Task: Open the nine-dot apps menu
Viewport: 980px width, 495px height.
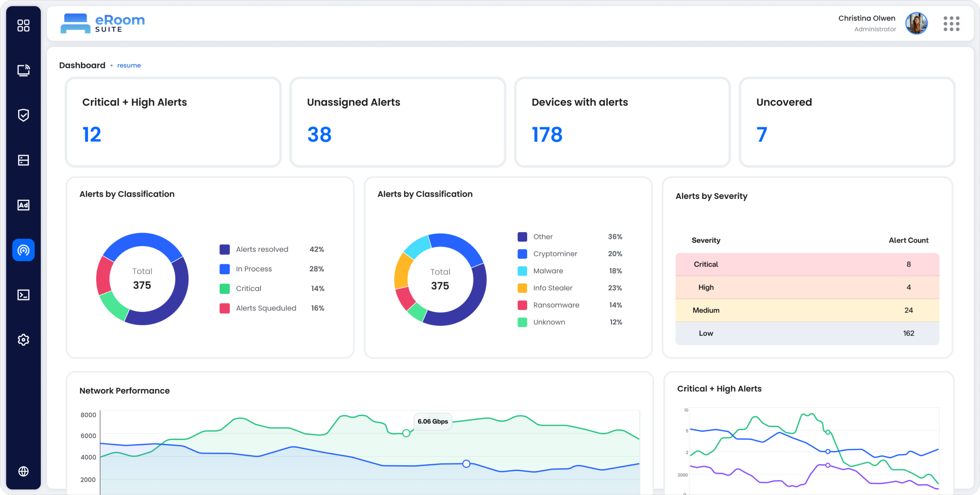Action: click(x=951, y=24)
